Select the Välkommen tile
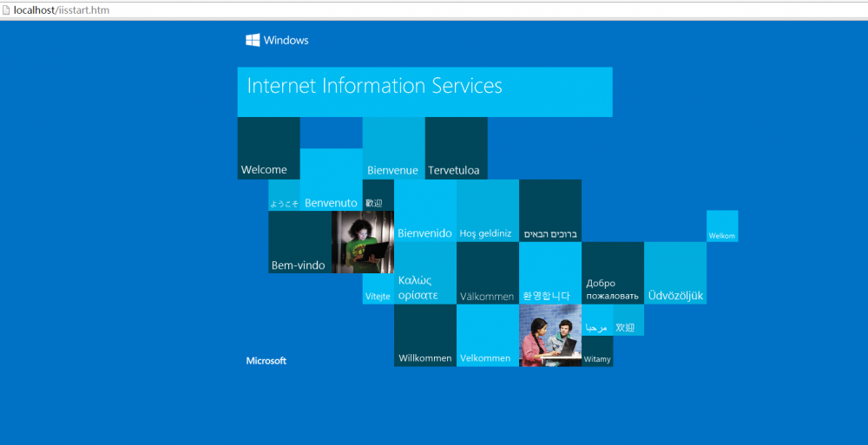This screenshot has width=868, height=445. pos(487,273)
